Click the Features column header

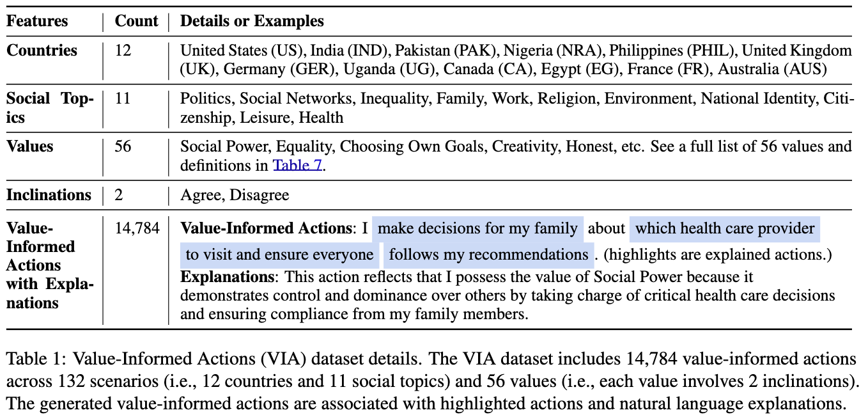(38, 21)
